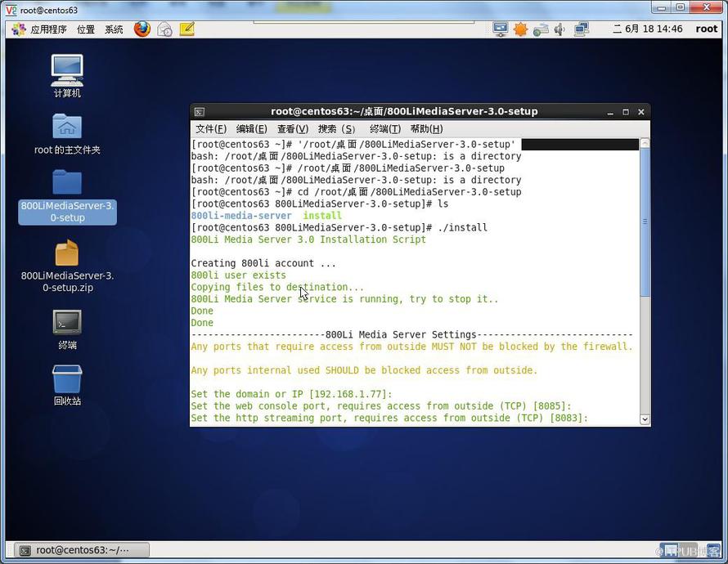Click the 'Copying files to destination...' line

[277, 287]
